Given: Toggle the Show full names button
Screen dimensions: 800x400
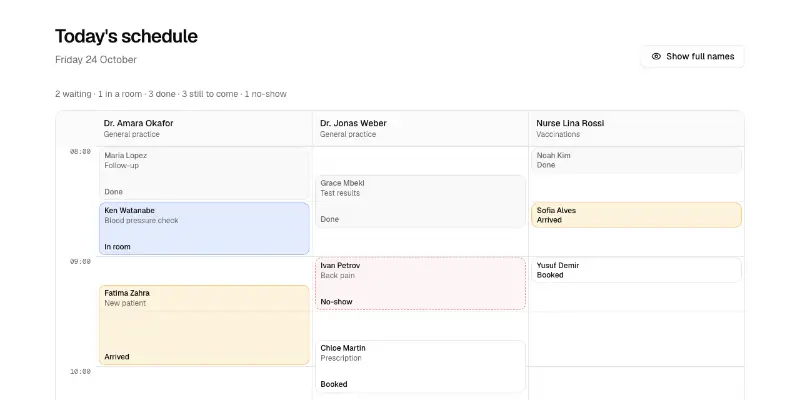Looking at the screenshot, I should coord(692,57).
